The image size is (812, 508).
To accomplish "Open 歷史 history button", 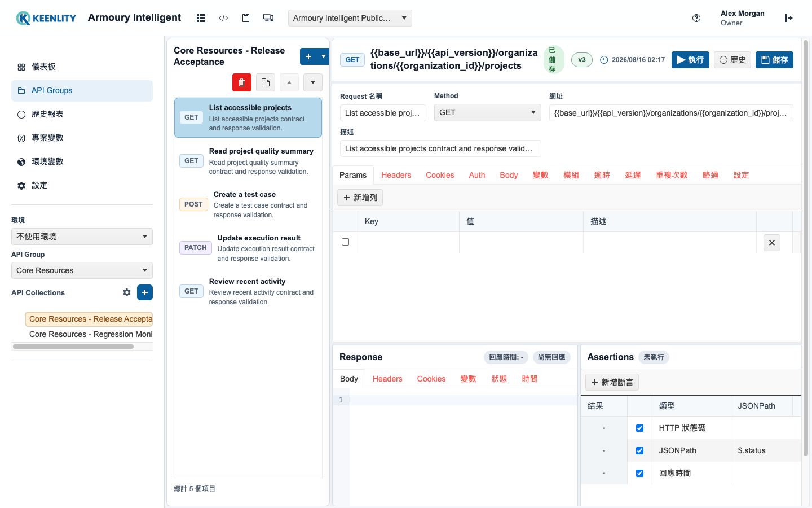I will 732,60.
